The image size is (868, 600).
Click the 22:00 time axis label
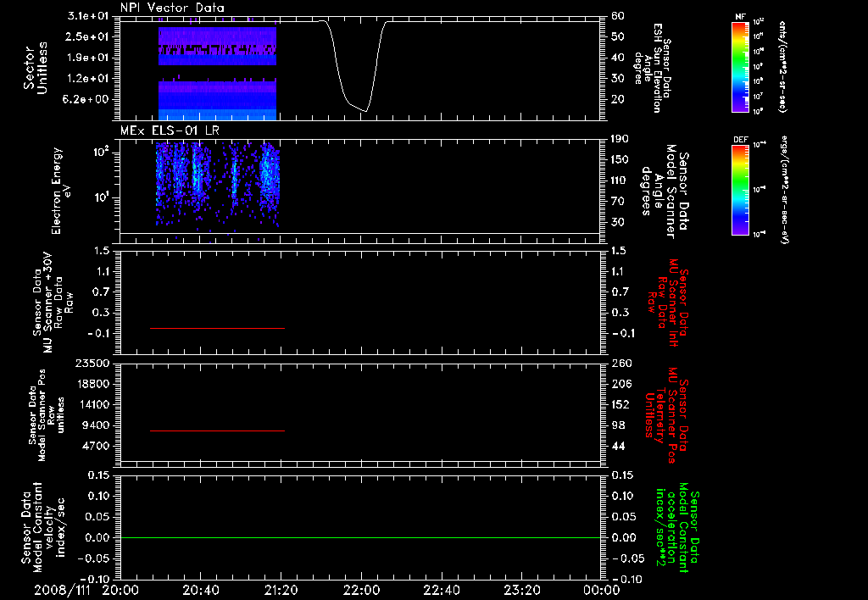tap(361, 590)
